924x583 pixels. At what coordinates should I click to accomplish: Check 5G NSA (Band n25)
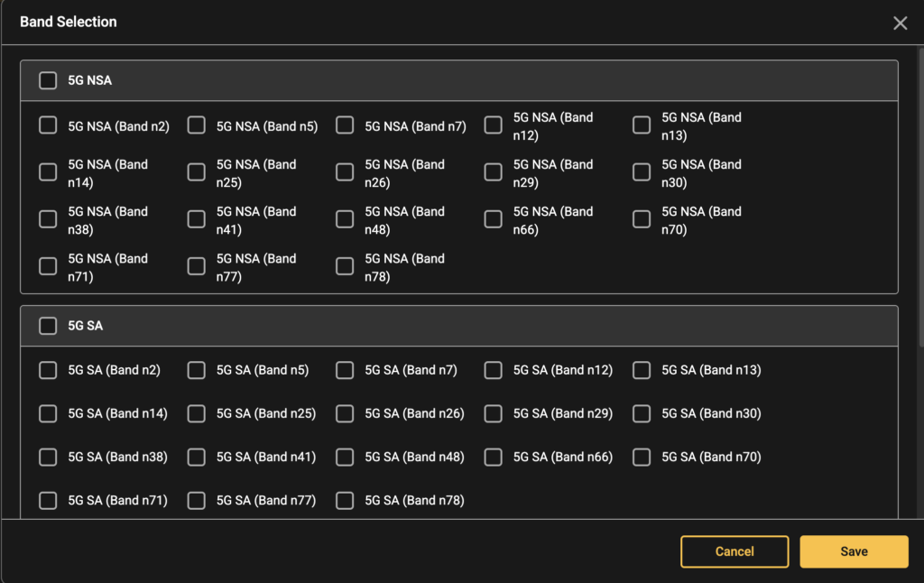[196, 172]
